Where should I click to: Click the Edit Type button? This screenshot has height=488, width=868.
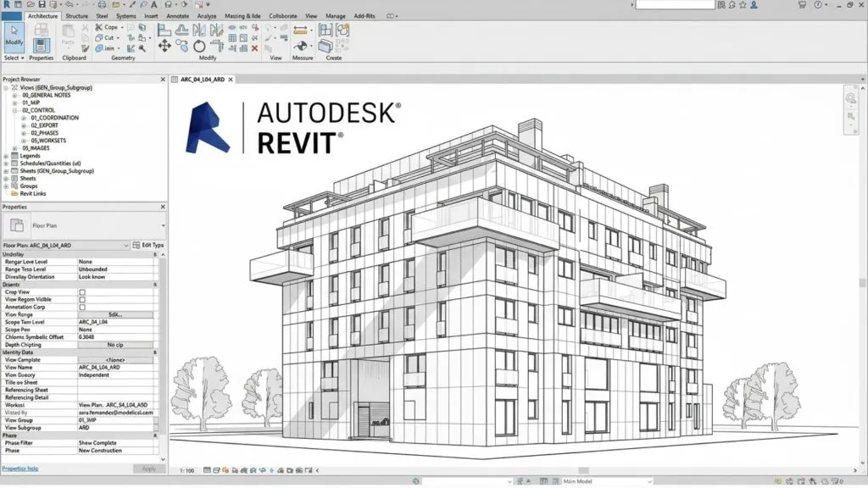point(148,245)
